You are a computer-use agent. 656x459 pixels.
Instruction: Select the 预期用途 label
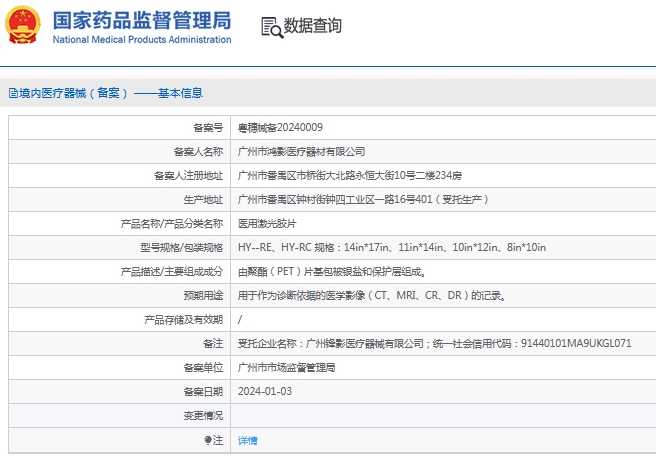[203, 295]
